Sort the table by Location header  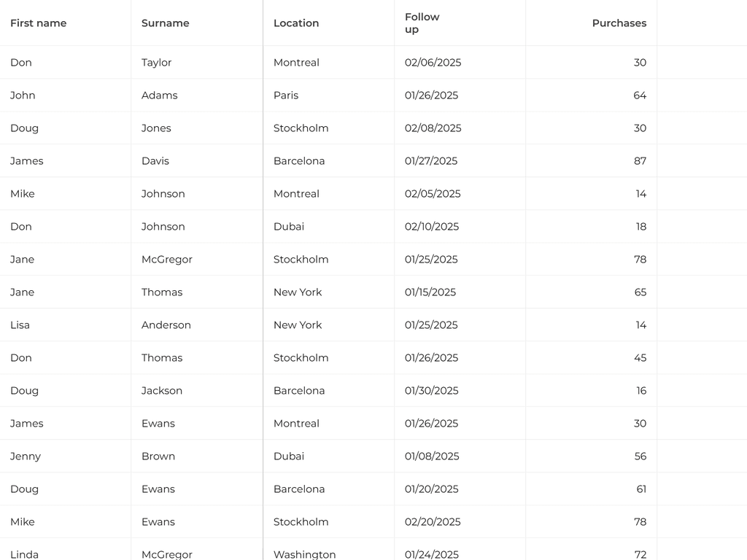pyautogui.click(x=295, y=23)
